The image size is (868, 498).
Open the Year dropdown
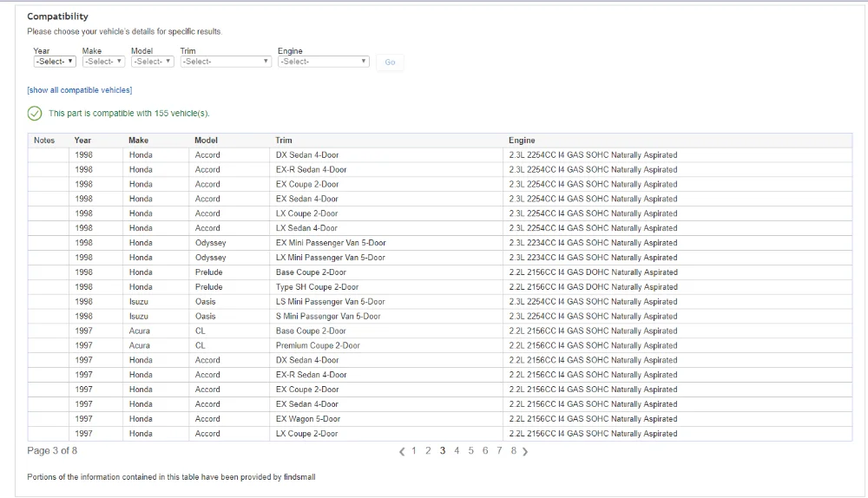[x=54, y=62]
